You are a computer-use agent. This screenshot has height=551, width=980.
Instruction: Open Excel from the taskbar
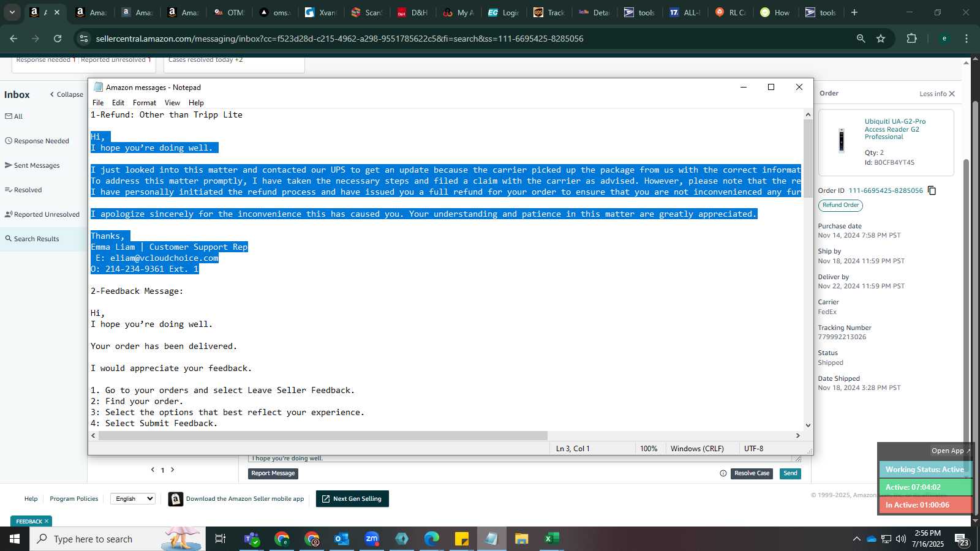click(552, 539)
